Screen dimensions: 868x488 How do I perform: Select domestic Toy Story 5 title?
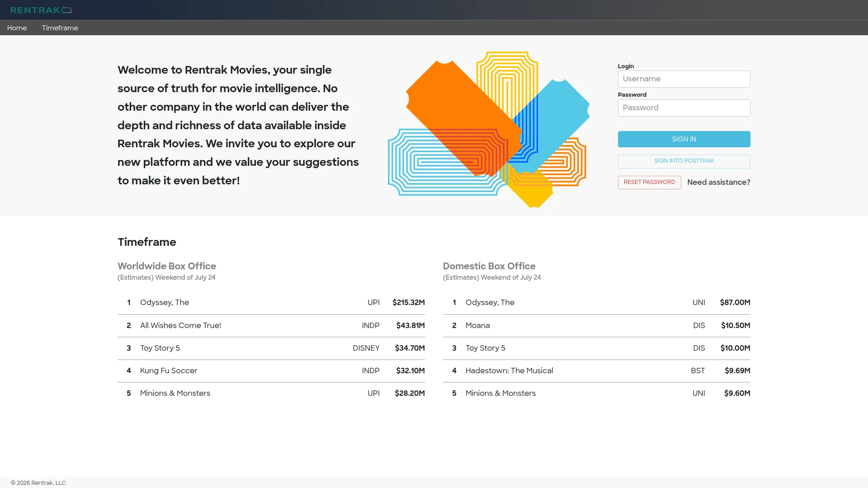click(x=486, y=348)
